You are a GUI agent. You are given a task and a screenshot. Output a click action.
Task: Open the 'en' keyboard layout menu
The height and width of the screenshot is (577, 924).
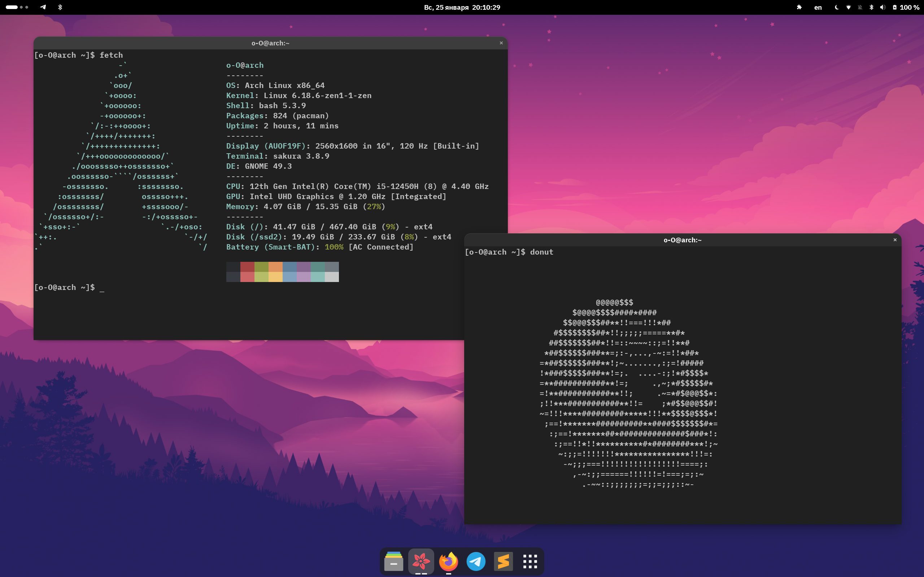(818, 7)
